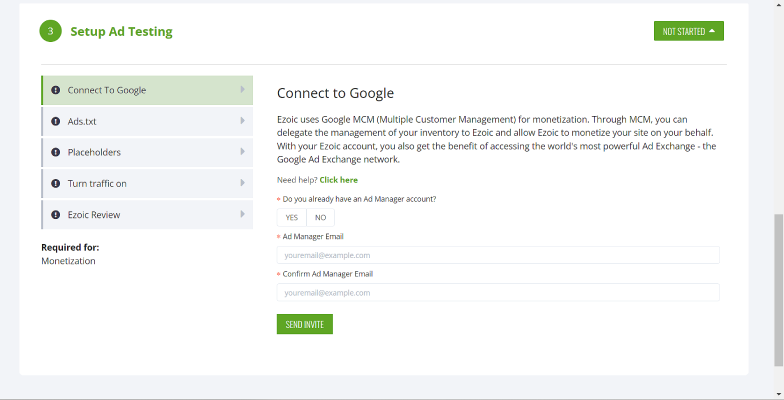Open the Connect To Google step
This screenshot has width=784, height=400.
147,90
